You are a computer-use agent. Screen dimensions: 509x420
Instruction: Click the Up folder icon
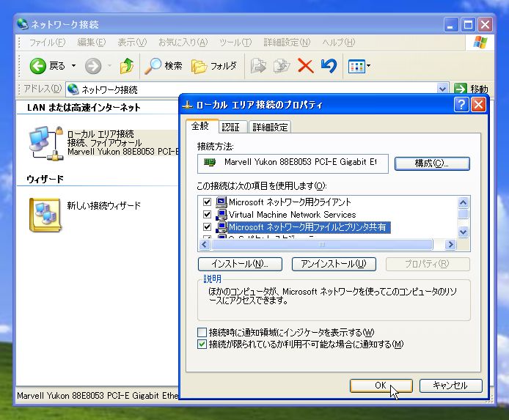coord(127,66)
